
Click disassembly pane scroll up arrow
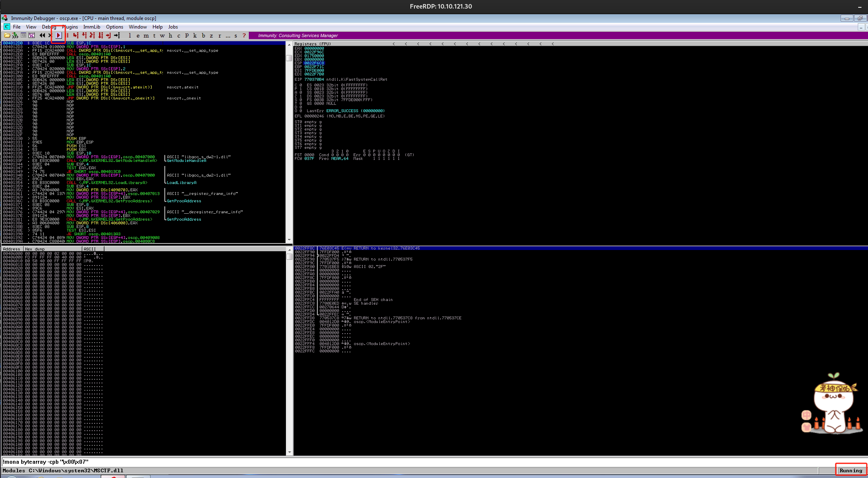click(289, 44)
